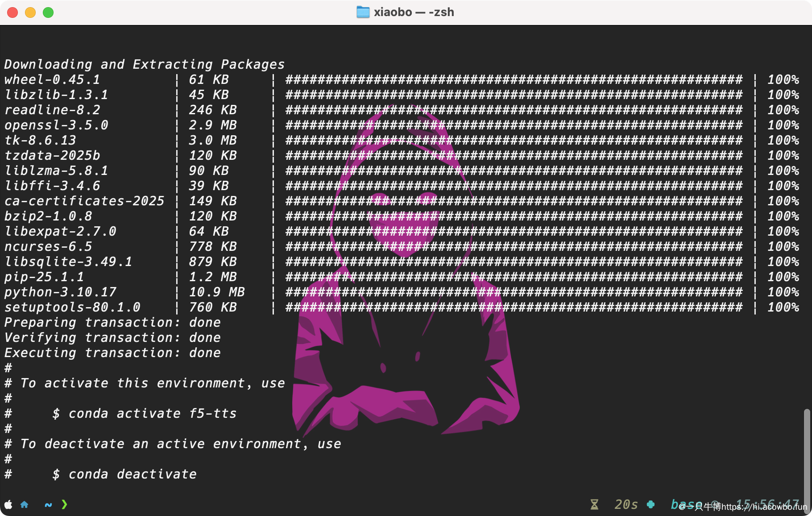Click the 'xiaobo — -zsh' window title
The height and width of the screenshot is (516, 812).
(414, 12)
